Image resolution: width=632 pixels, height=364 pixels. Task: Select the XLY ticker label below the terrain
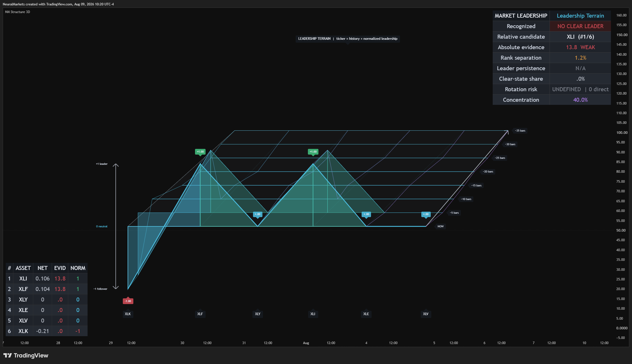258,314
